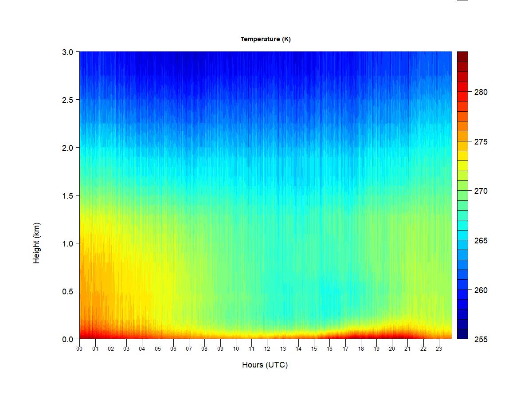Click the Height (km) axis label
This screenshot has width=532, height=399.
[36, 243]
